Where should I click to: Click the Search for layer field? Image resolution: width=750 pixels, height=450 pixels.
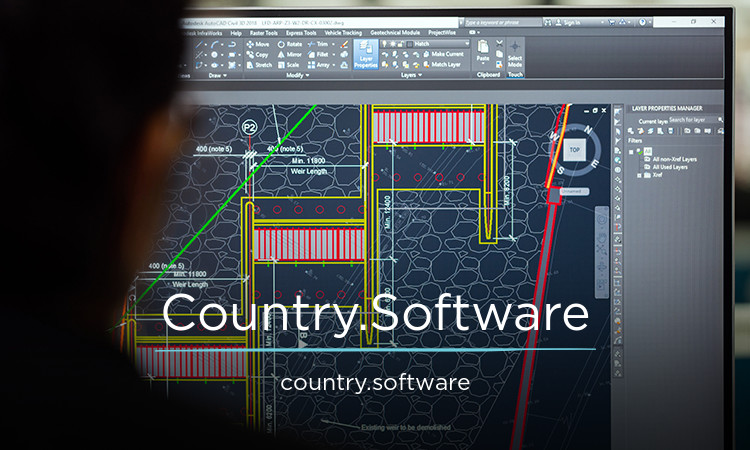pyautogui.click(x=693, y=120)
